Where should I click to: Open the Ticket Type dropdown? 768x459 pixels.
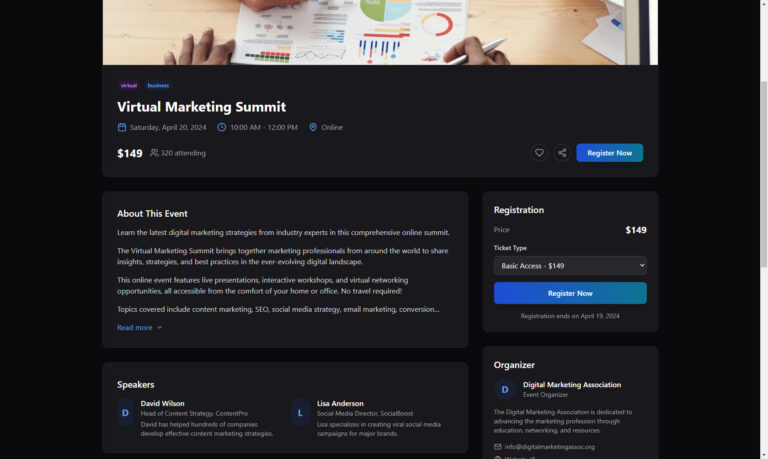pos(570,265)
